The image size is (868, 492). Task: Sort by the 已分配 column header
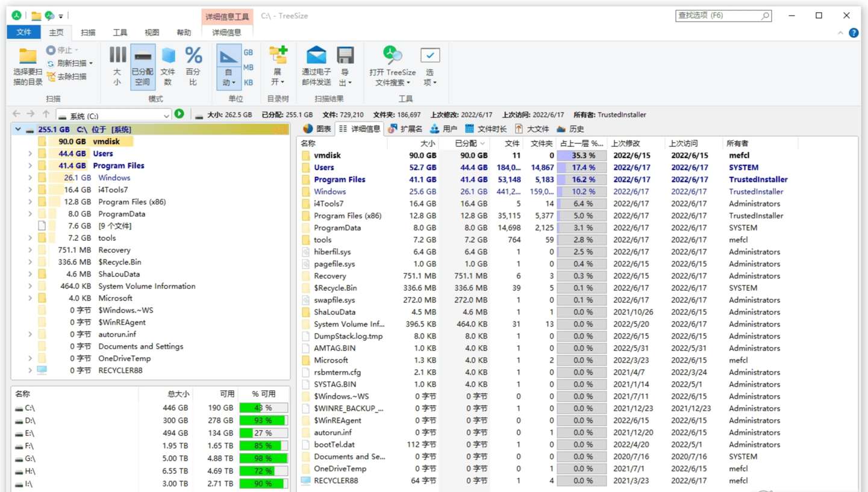pyautogui.click(x=465, y=143)
